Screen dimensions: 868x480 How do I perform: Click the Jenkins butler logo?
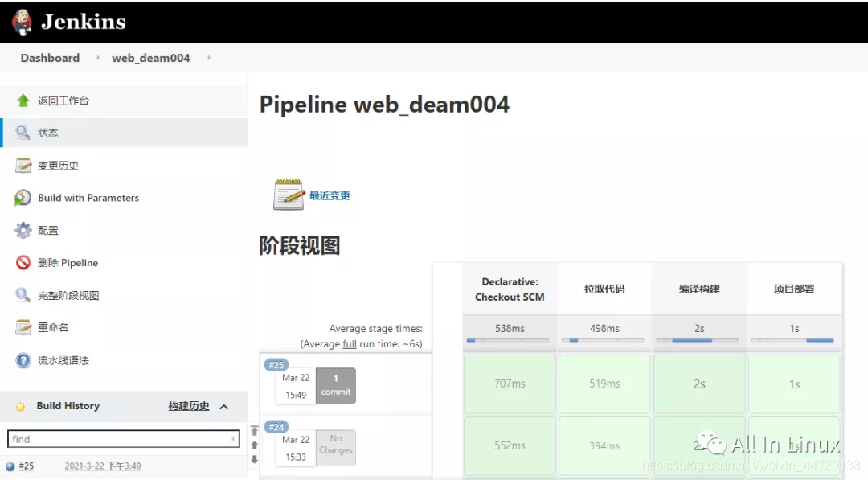click(x=23, y=23)
